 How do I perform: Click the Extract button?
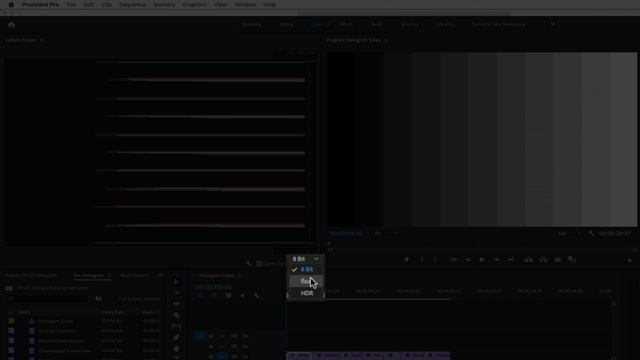[x=543, y=260]
